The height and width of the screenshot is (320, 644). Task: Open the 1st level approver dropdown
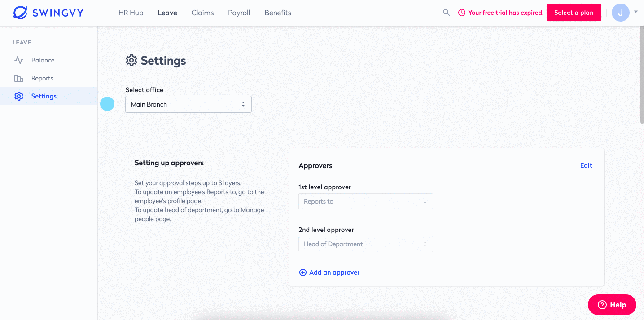click(366, 201)
